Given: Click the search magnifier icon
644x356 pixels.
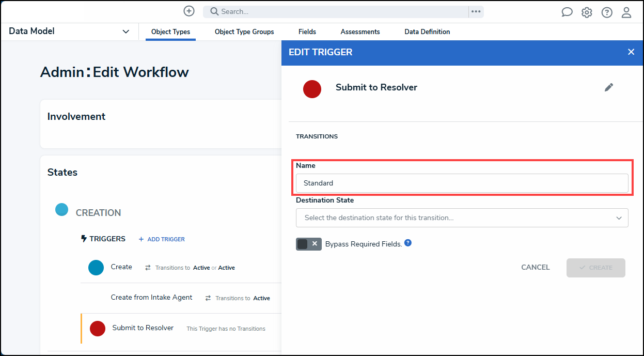Looking at the screenshot, I should pyautogui.click(x=214, y=11).
